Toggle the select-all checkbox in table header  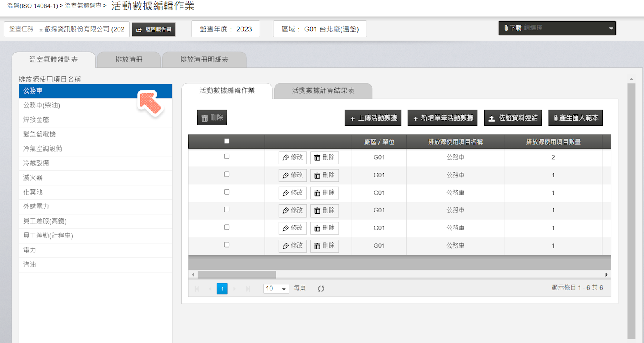tap(227, 141)
